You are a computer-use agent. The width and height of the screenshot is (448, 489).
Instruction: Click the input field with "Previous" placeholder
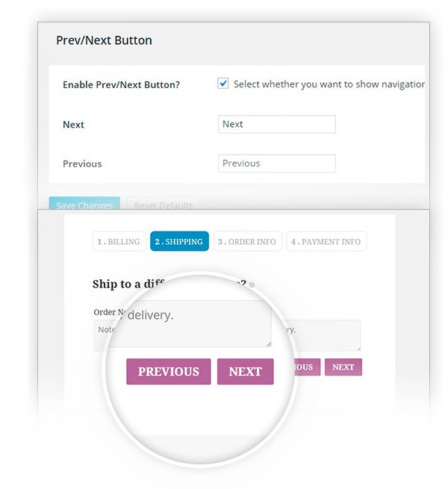(x=277, y=163)
